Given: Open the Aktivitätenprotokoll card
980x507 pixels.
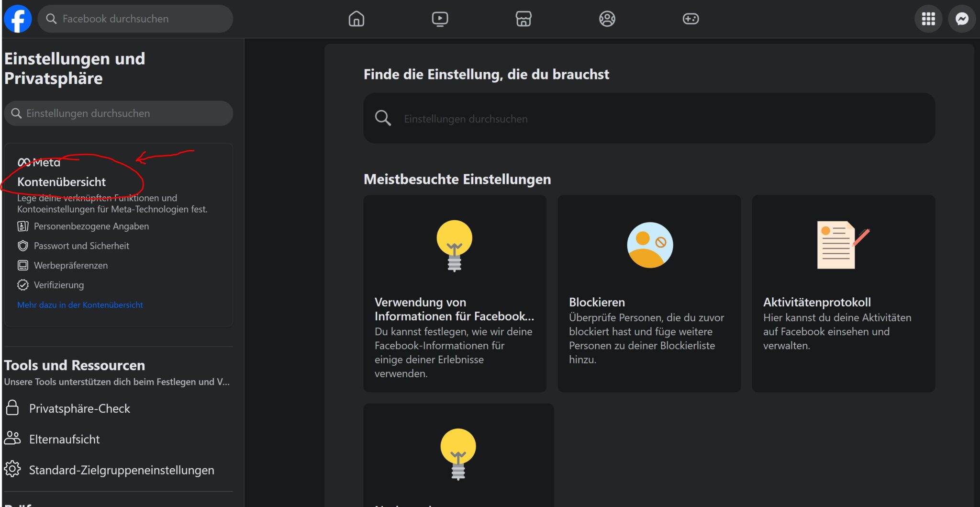Looking at the screenshot, I should pos(843,293).
